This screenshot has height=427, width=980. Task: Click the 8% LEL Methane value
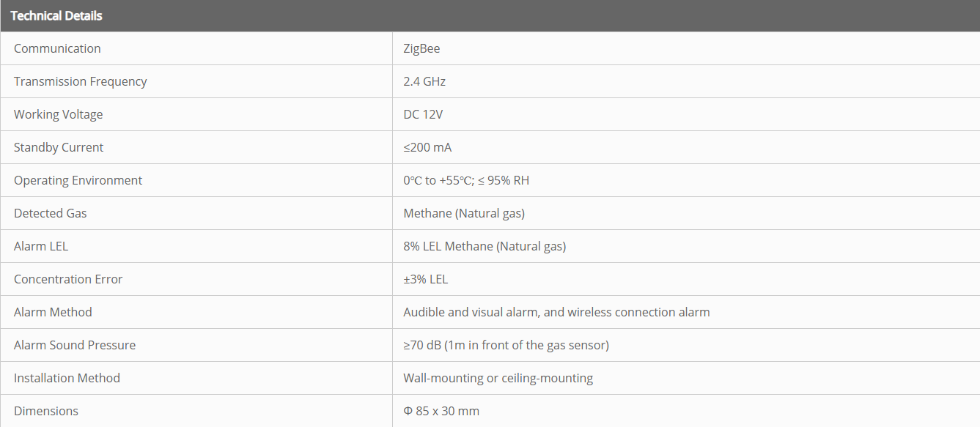(x=485, y=246)
